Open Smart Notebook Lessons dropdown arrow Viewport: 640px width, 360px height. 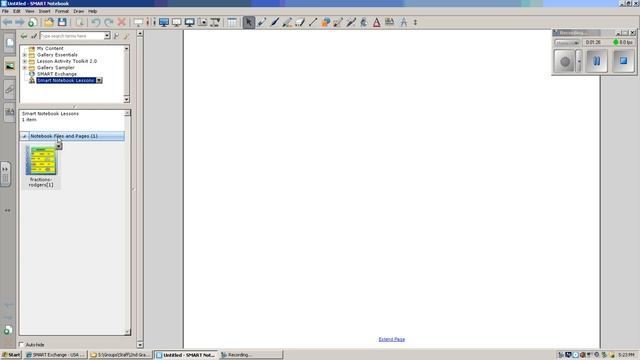pos(99,80)
